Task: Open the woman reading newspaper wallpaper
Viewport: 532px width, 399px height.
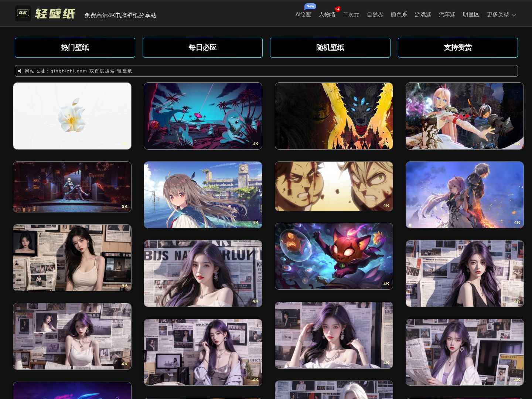Action: [x=465, y=352]
